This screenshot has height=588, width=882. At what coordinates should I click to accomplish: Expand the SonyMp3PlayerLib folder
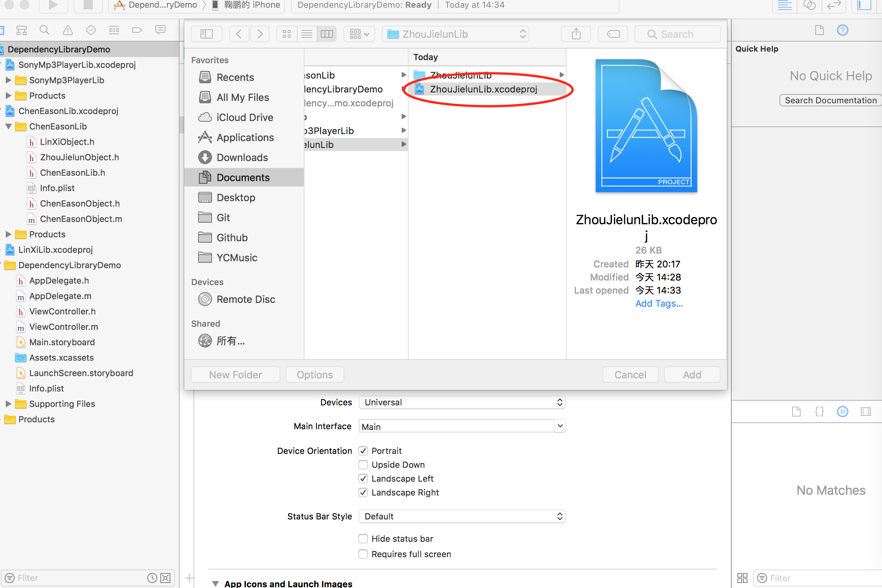click(8, 80)
